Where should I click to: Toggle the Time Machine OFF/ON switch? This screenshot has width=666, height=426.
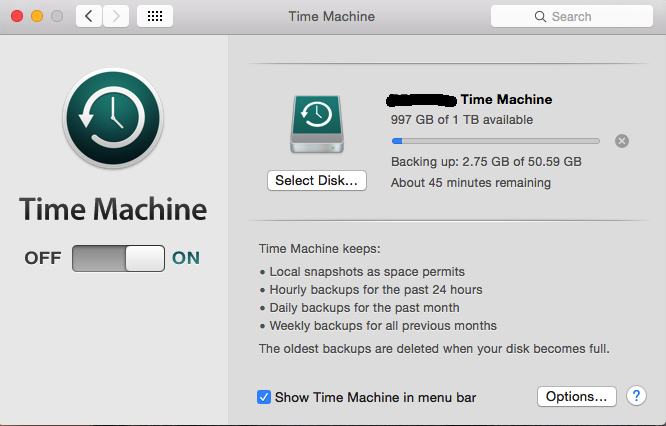pyautogui.click(x=118, y=258)
